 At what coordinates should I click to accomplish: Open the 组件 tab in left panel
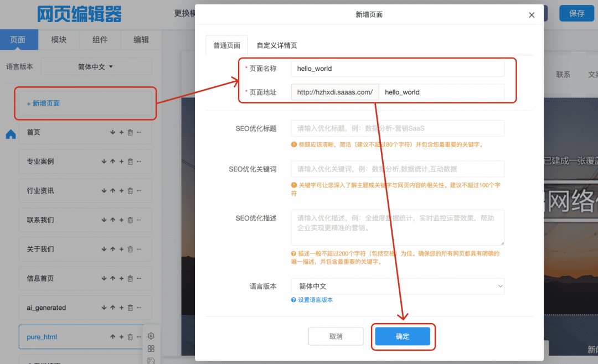click(100, 40)
